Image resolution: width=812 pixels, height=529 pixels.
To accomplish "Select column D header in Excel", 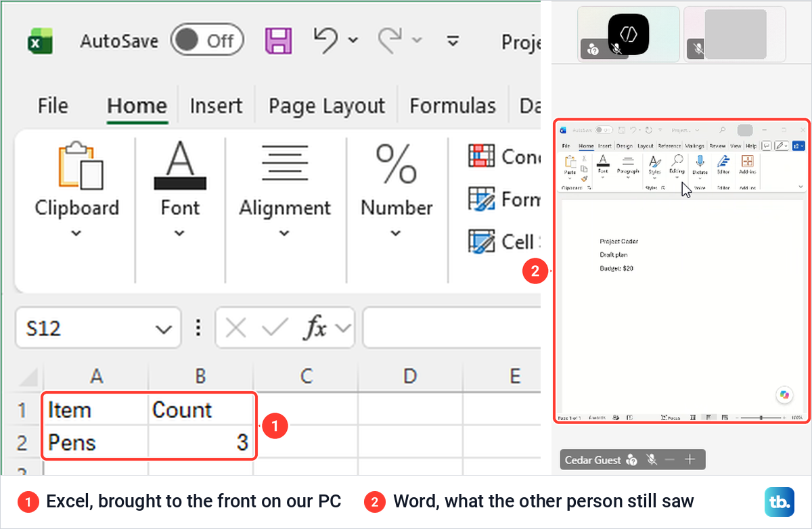I will (410, 376).
